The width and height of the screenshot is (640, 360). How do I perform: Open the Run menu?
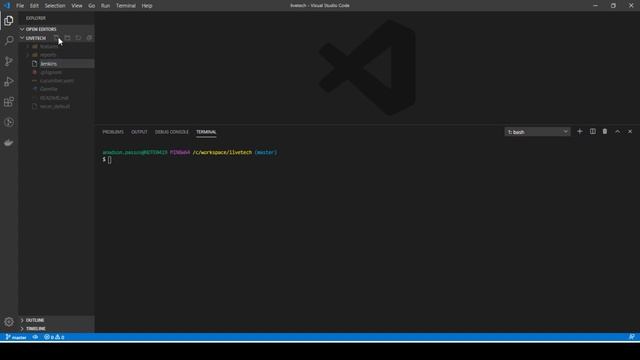105,6
